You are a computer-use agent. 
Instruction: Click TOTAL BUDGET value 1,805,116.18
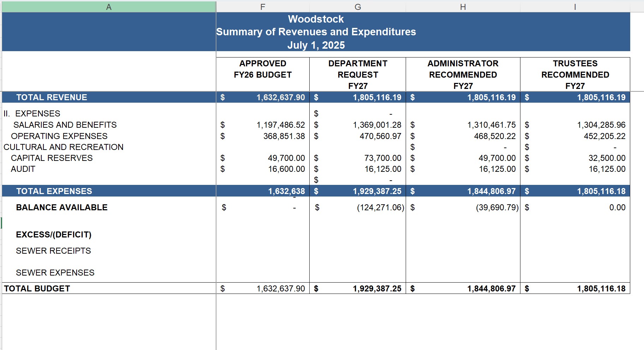coord(601,289)
